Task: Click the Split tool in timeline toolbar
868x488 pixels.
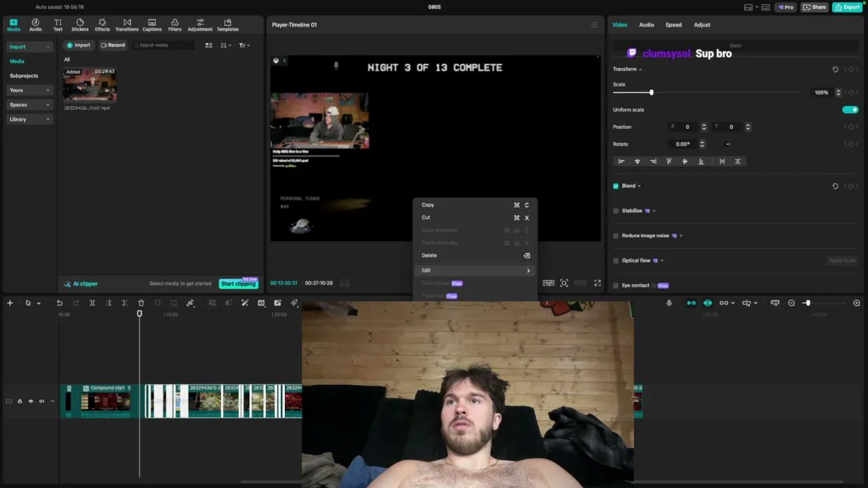Action: (92, 303)
